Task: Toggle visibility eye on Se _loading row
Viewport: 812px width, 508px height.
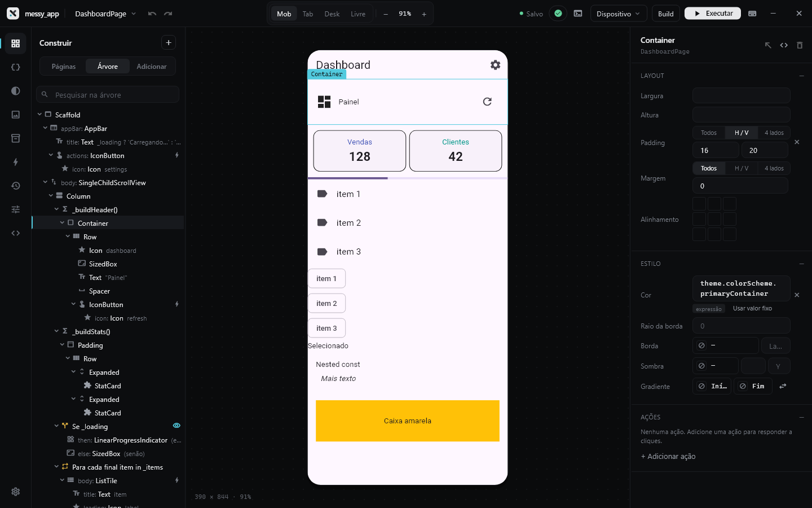Action: point(176,426)
